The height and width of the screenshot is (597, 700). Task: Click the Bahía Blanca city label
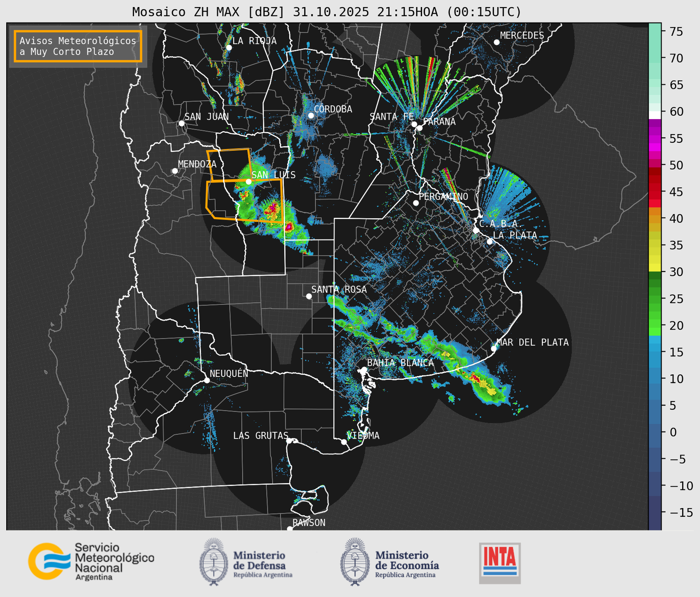pos(400,363)
